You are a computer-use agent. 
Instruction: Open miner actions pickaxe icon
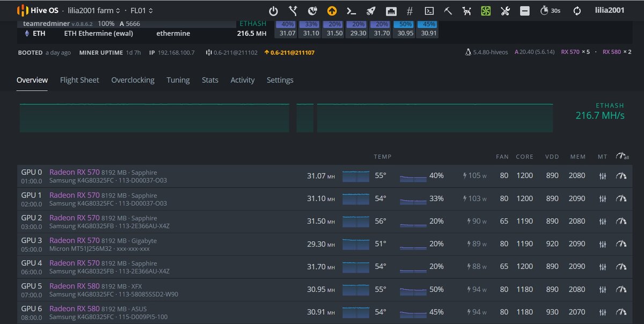pyautogui.click(x=448, y=10)
